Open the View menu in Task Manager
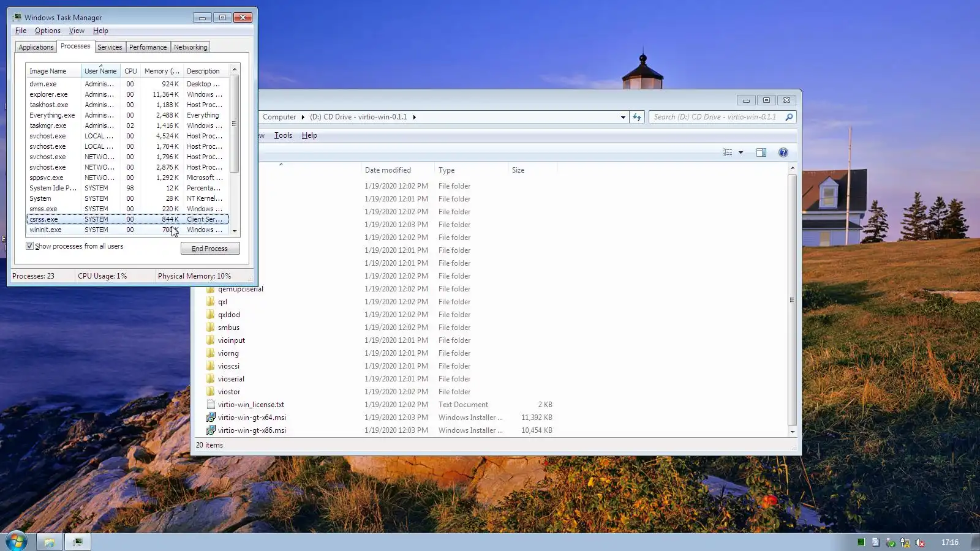 (77, 31)
